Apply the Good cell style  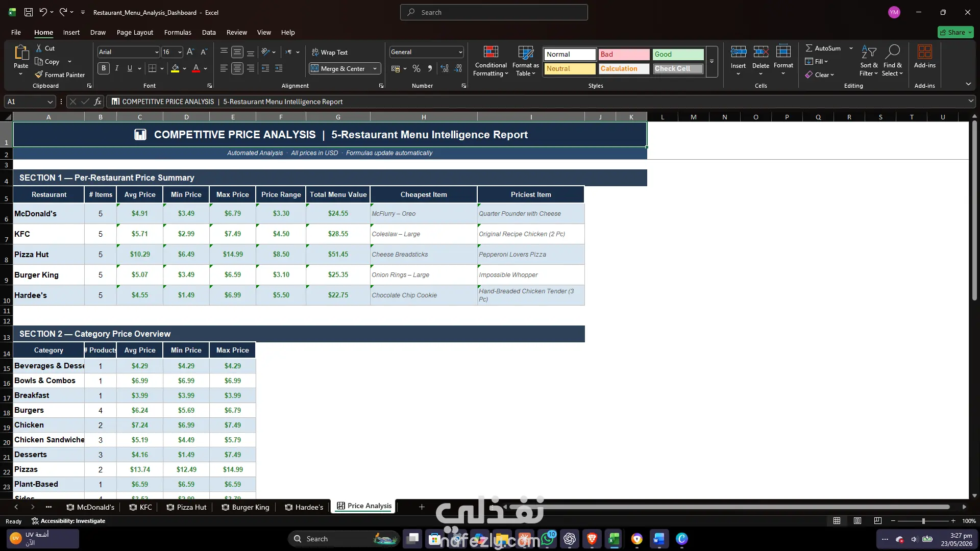click(x=677, y=54)
